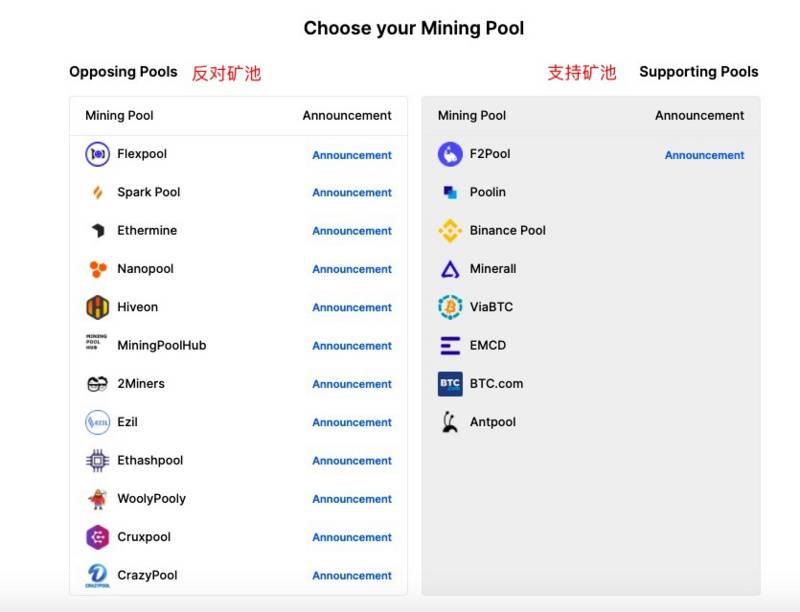
Task: Open the 2Miners Announcement link
Action: coord(352,384)
